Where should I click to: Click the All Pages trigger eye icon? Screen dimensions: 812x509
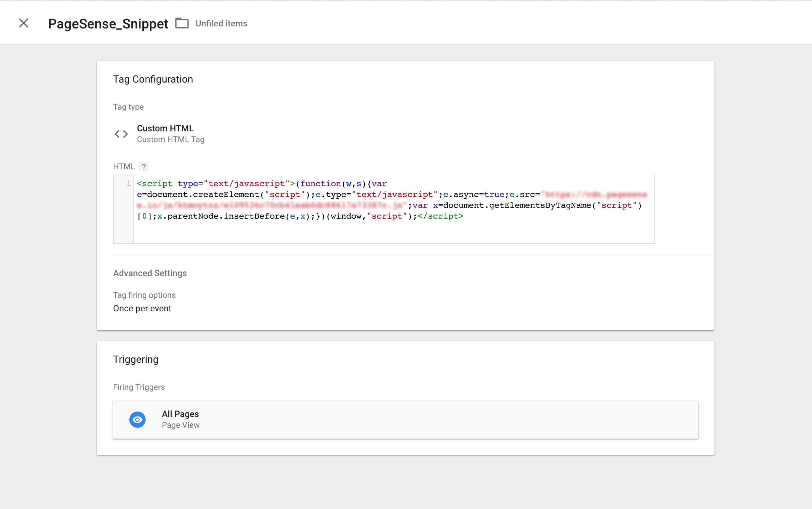tap(137, 419)
